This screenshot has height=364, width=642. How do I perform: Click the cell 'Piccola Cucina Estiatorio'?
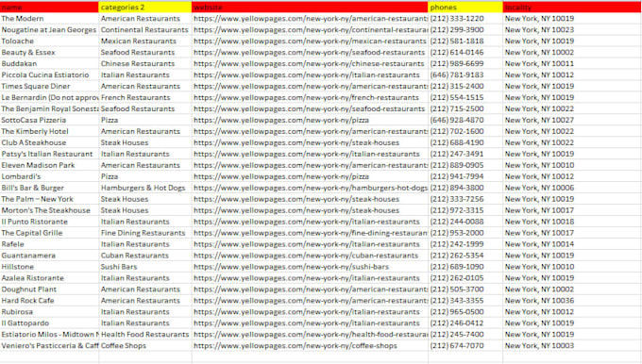coord(49,74)
